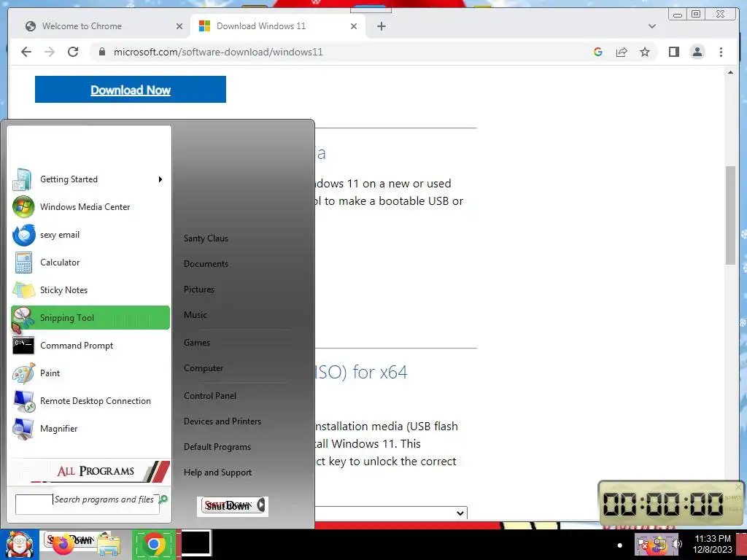This screenshot has width=747, height=560.
Task: Open Pictures library
Action: (x=199, y=289)
